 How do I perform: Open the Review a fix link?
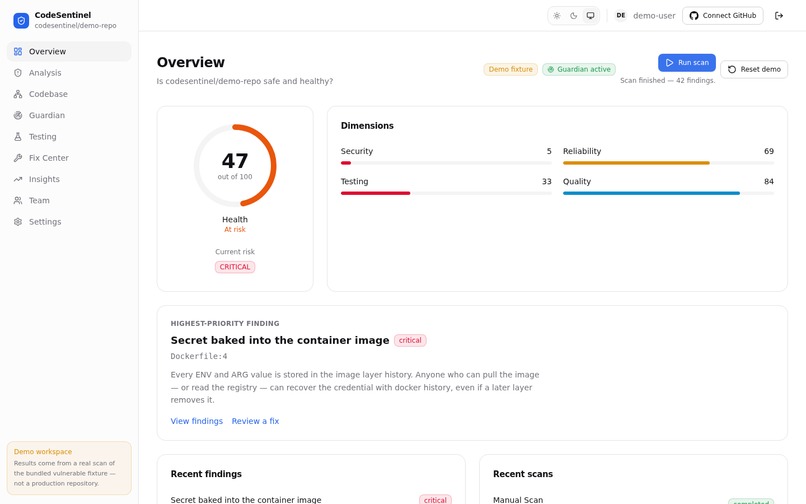tap(255, 421)
